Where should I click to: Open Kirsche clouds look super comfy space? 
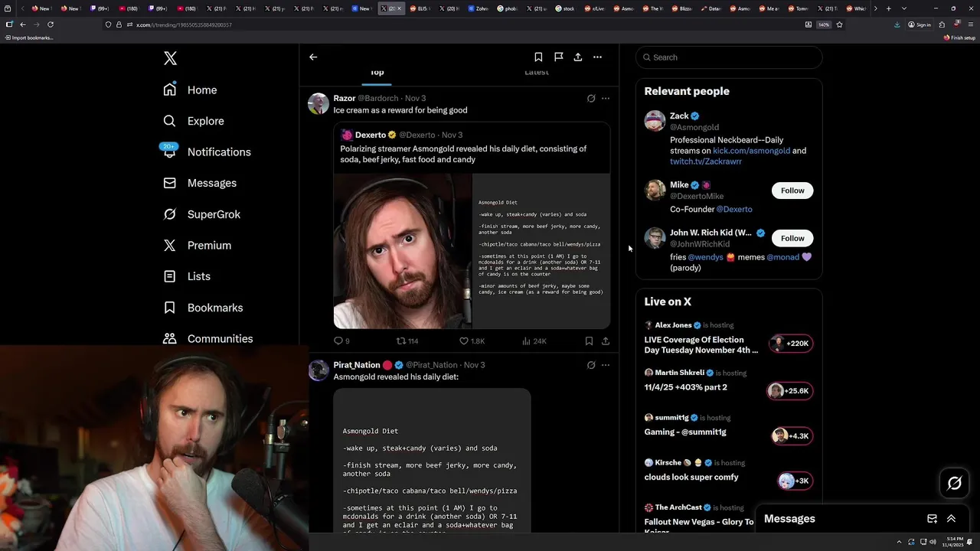[x=691, y=477]
